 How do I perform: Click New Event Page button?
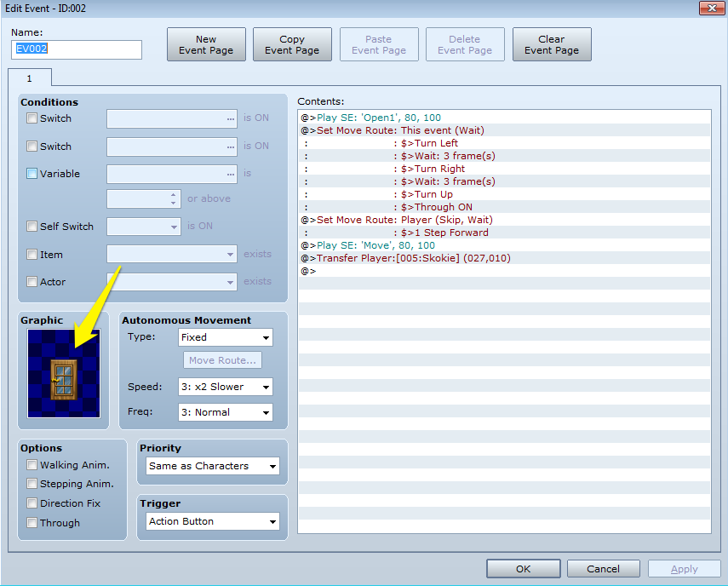tap(206, 44)
